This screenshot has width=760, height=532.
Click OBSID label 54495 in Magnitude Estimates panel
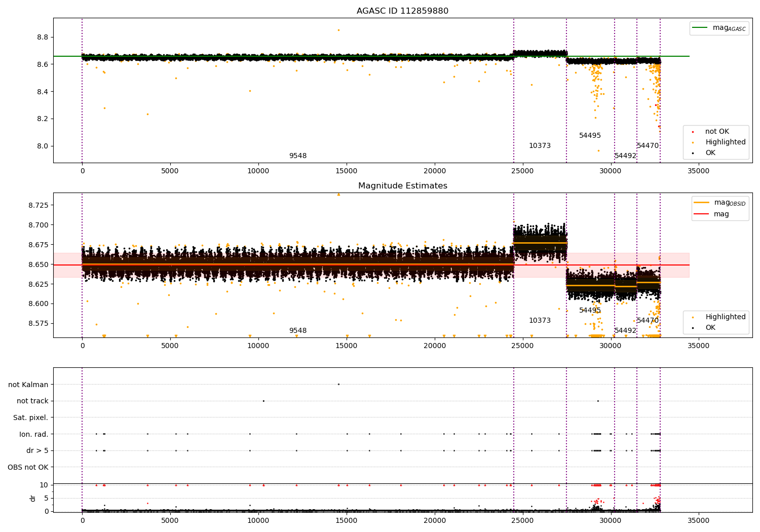(x=590, y=311)
